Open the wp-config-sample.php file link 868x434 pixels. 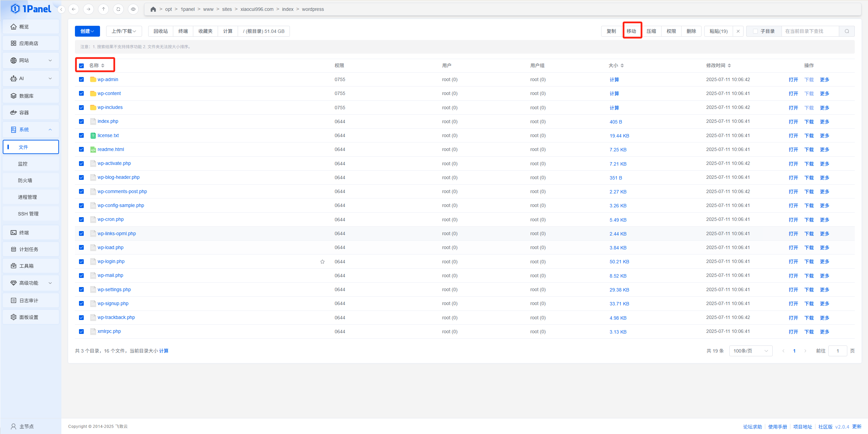tap(121, 205)
